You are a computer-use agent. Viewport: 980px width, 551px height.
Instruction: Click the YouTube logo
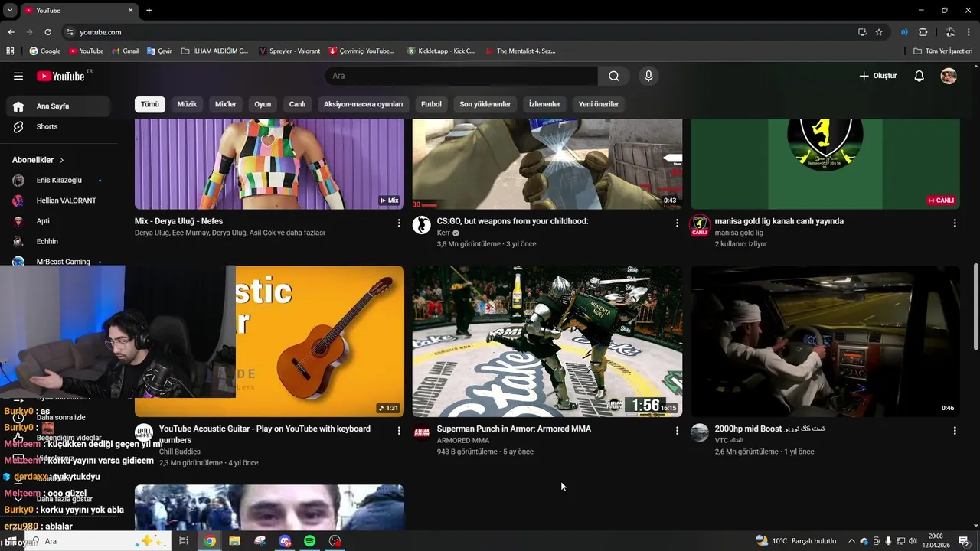[x=61, y=76]
